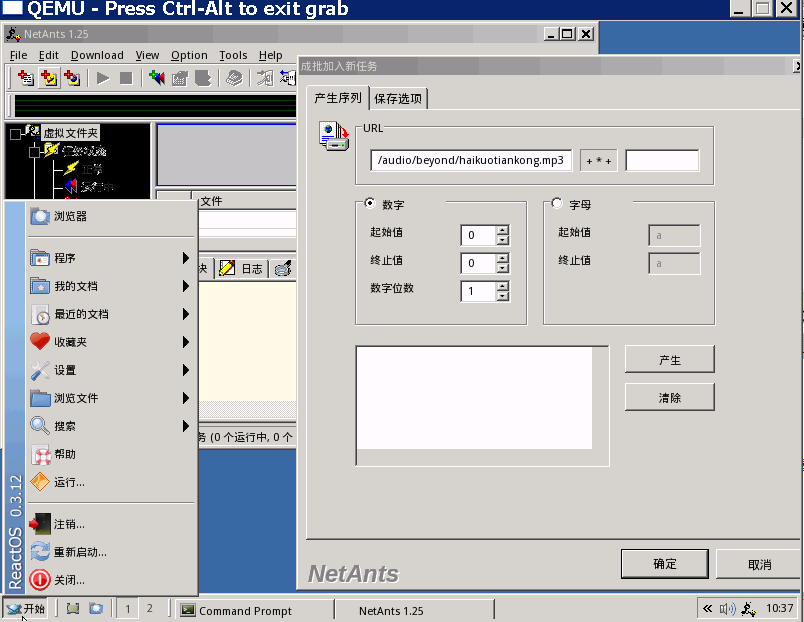Increase the 数字位数 spinner

click(x=503, y=286)
